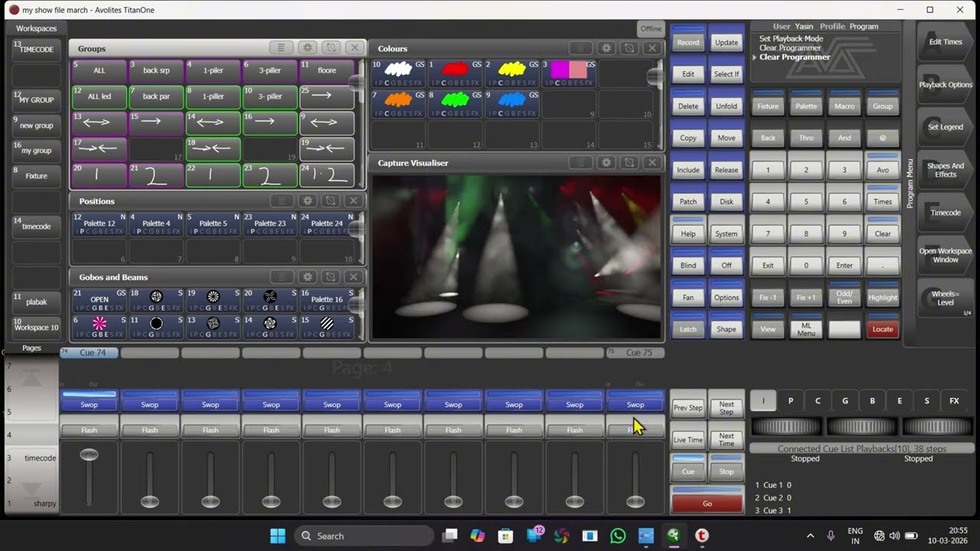Open the Groups window gear settings
This screenshot has width=980, height=551.
pos(308,47)
